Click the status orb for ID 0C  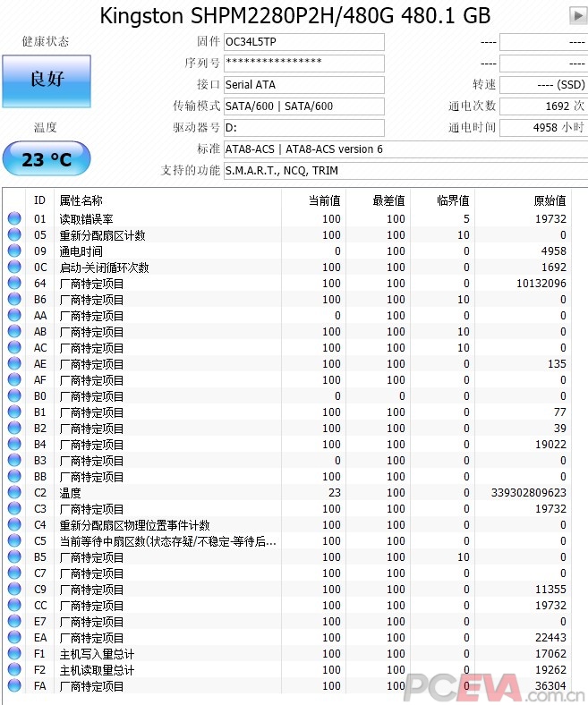14,267
